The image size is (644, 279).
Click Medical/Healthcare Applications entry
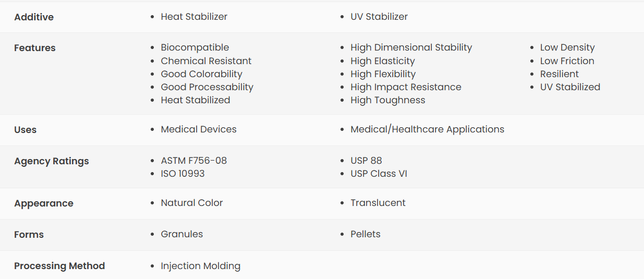pos(428,129)
